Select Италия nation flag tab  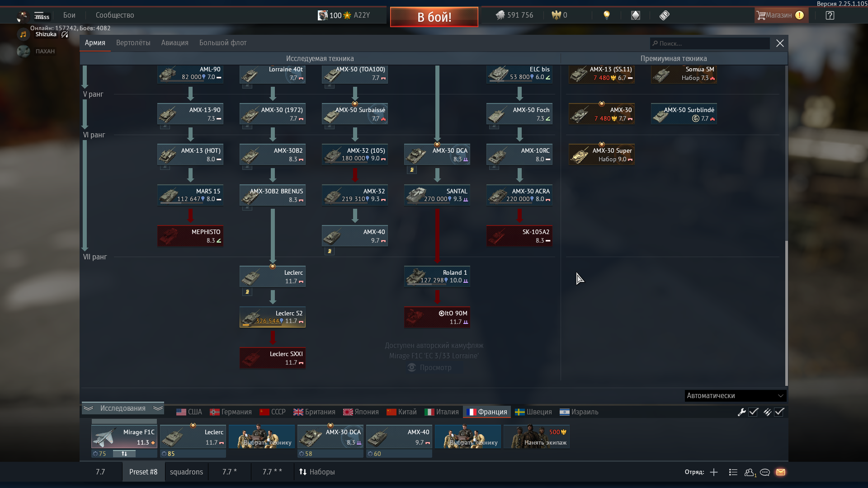(x=442, y=412)
